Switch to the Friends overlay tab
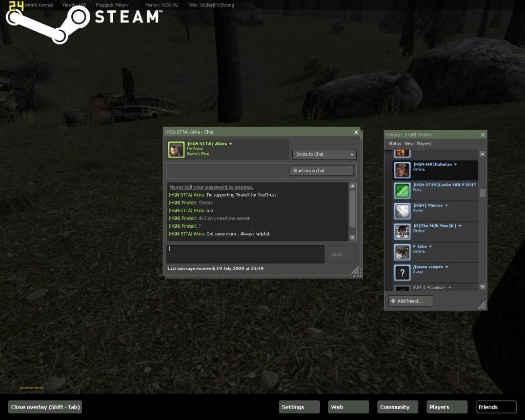 pos(496,407)
